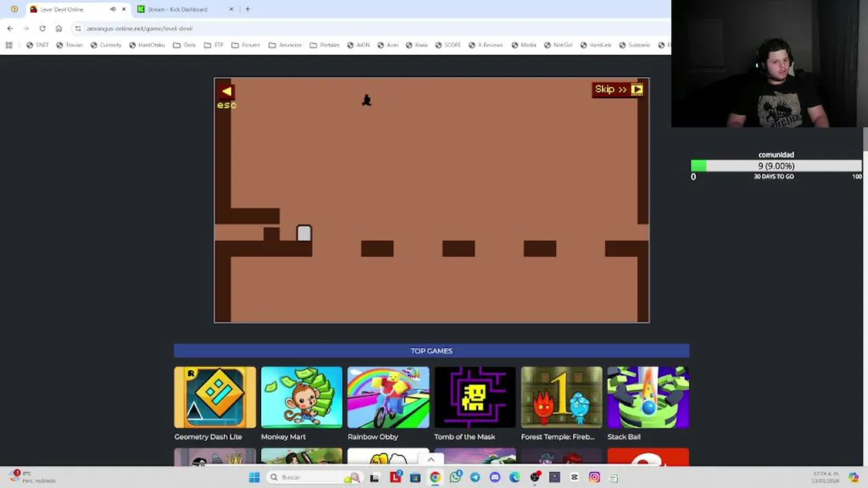Screen dimensions: 868x488
Task: Open the Media bookmark
Action: [x=524, y=45]
